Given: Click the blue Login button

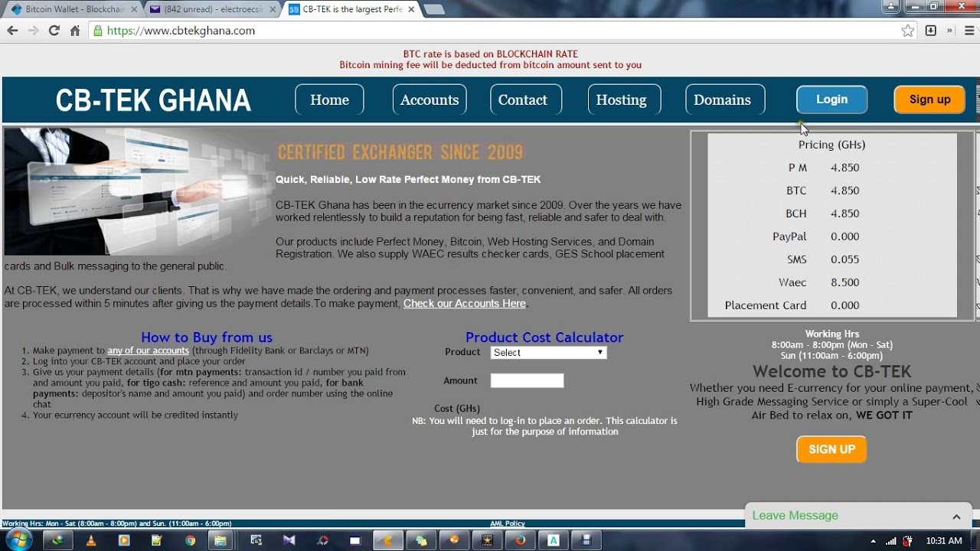Looking at the screenshot, I should point(831,99).
